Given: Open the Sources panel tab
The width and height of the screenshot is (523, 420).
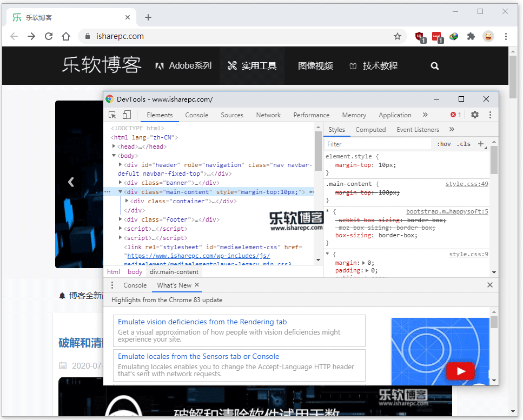Looking at the screenshot, I should click(232, 115).
